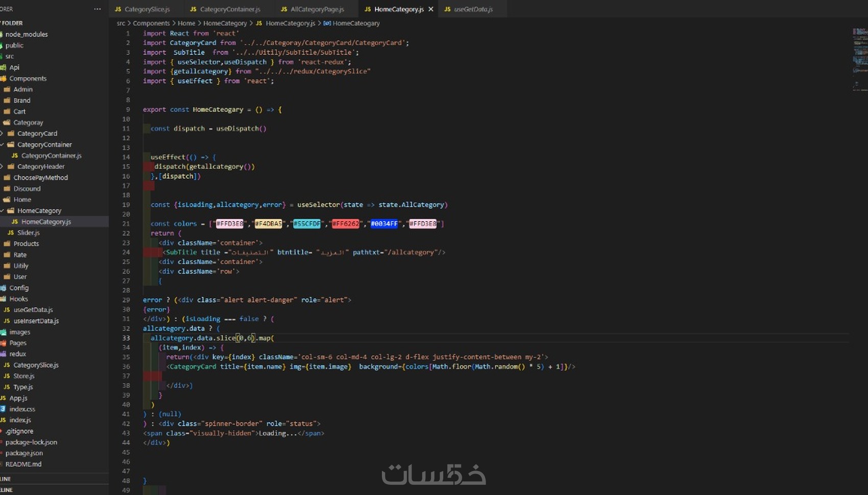Open App.js in the Explorer tree
The width and height of the screenshot is (868, 495).
tap(18, 398)
